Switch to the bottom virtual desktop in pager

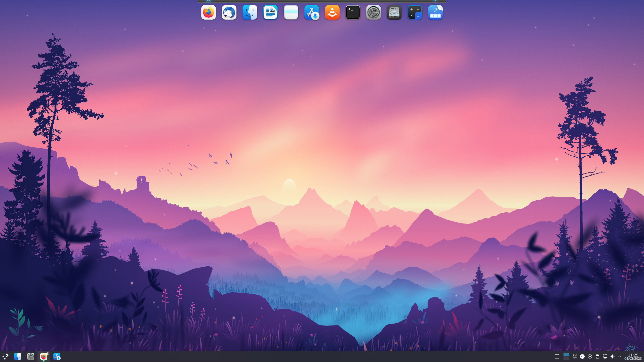click(x=566, y=358)
